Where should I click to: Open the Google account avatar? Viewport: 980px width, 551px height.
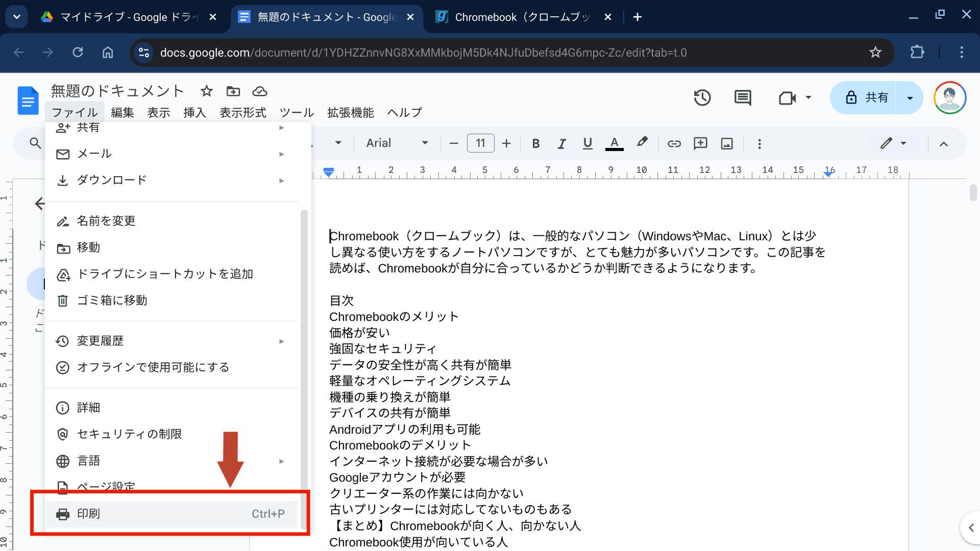(x=949, y=97)
